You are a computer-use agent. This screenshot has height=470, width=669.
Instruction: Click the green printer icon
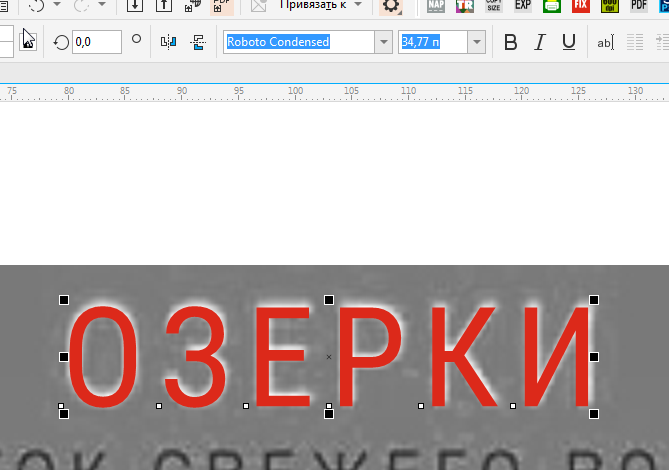(x=552, y=6)
